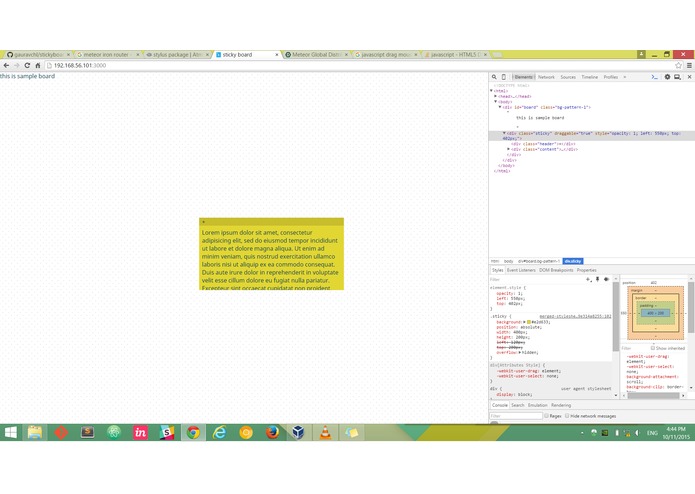695x494 pixels.
Task: Launch Internet Explorer from taskbar
Action: [219, 432]
